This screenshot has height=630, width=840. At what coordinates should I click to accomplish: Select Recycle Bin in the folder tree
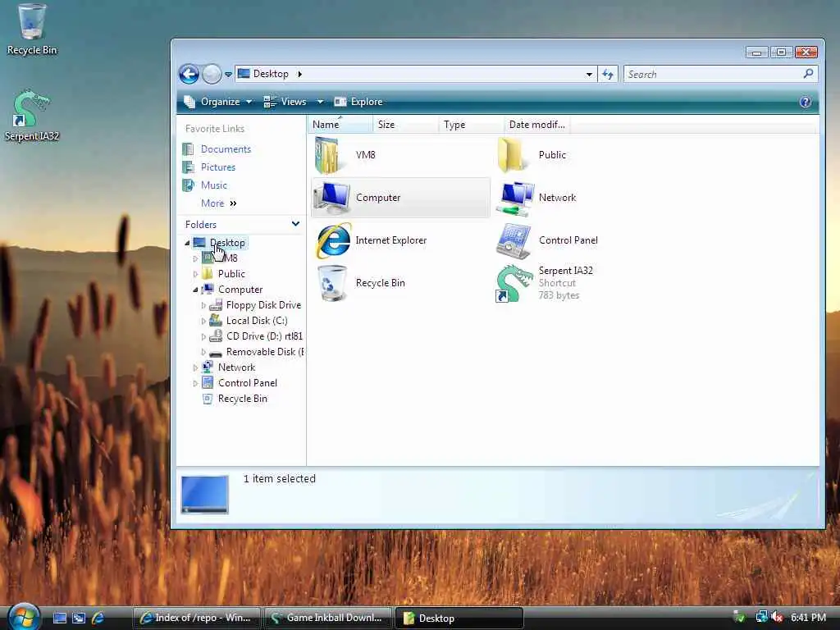click(242, 398)
